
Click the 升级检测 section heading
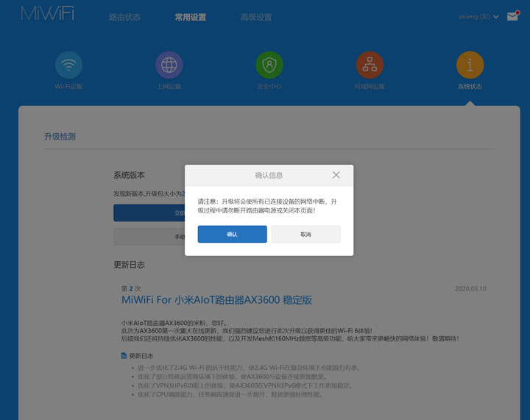pyautogui.click(x=60, y=136)
